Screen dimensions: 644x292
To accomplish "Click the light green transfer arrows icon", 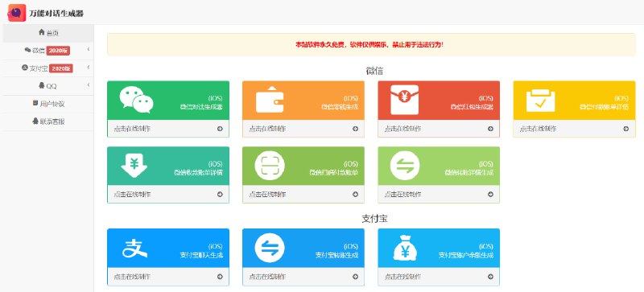I will [x=405, y=166].
